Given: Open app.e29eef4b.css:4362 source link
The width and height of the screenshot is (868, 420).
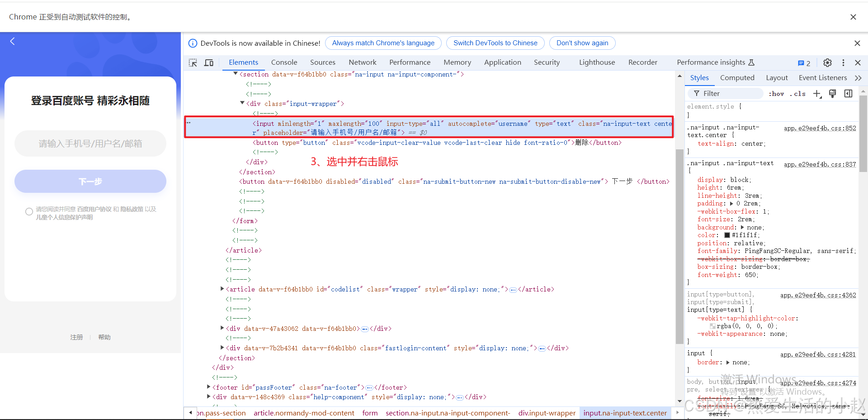Looking at the screenshot, I should click(x=818, y=295).
